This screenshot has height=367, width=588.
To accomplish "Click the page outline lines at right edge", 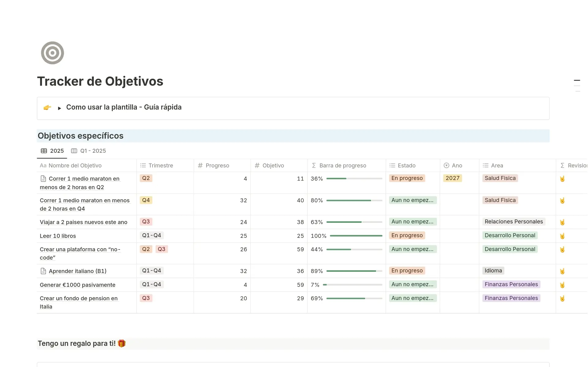I will pos(577,86).
